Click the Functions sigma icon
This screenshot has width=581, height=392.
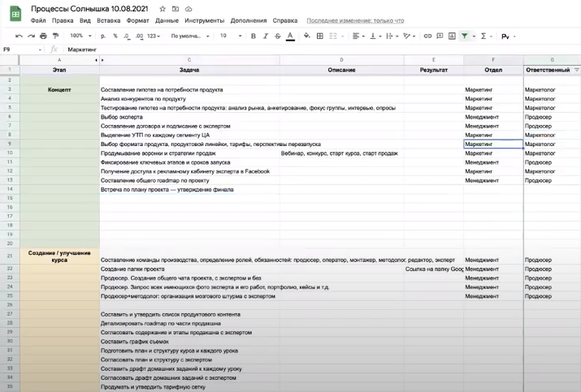point(483,36)
